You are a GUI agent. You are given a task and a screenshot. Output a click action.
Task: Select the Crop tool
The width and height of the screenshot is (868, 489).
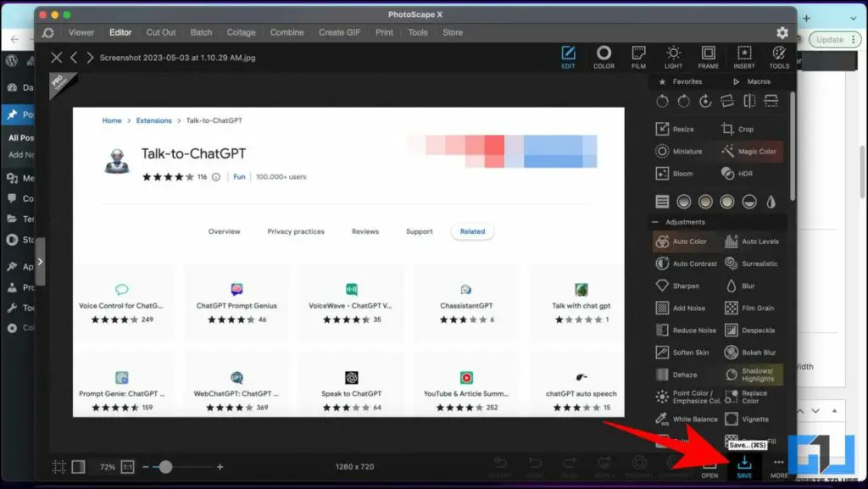[737, 129]
